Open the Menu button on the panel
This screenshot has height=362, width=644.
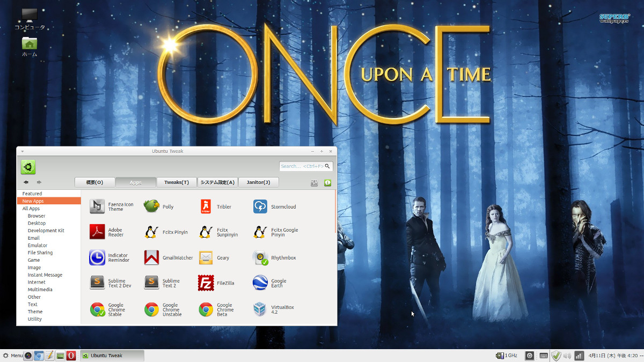click(13, 356)
